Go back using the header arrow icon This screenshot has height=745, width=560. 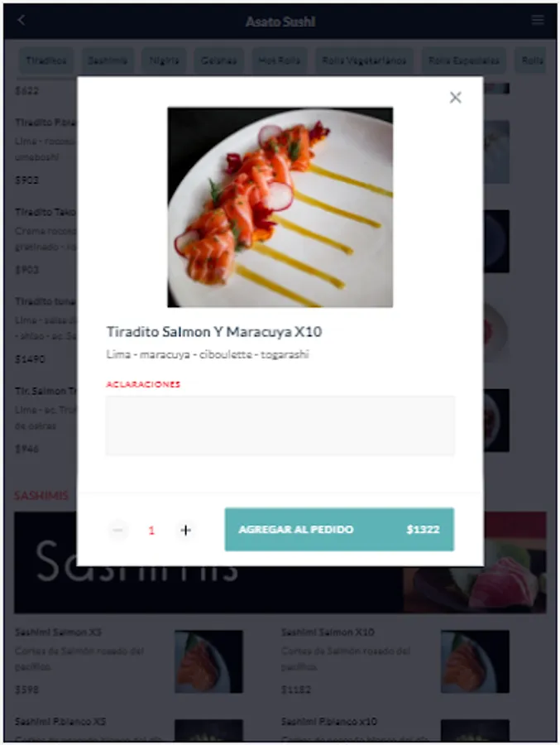[22, 21]
